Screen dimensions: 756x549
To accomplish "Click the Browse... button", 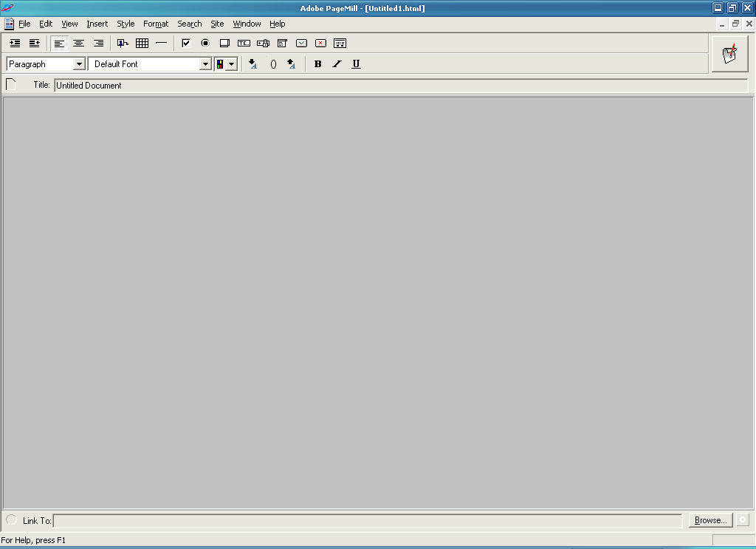I will coord(710,520).
